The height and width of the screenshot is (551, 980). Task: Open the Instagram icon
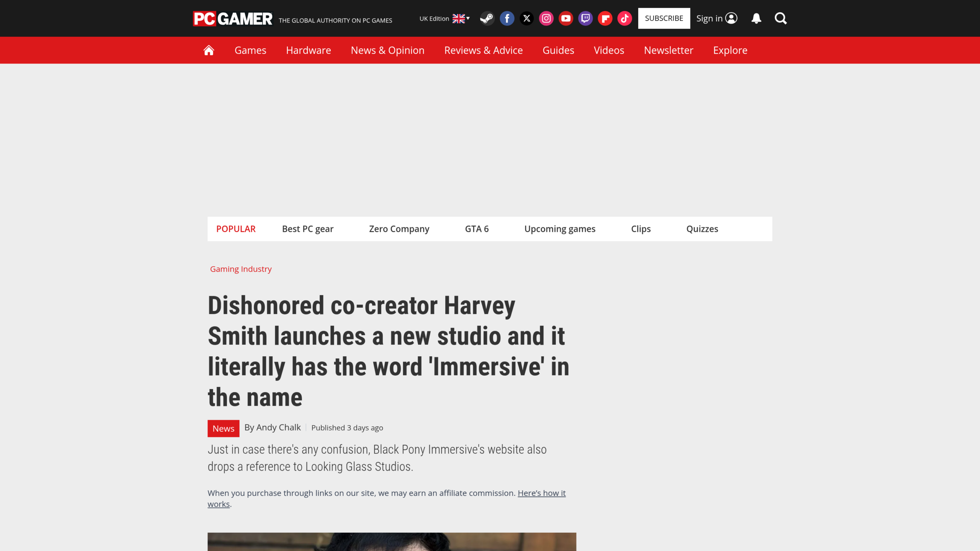[x=546, y=18]
